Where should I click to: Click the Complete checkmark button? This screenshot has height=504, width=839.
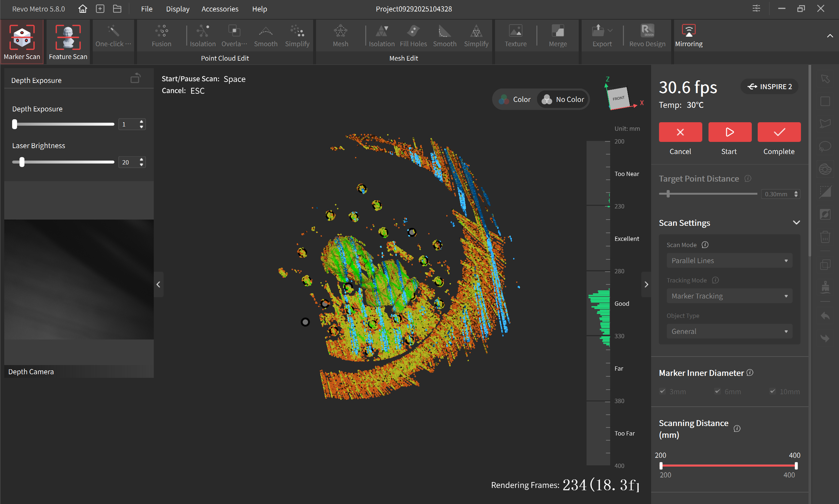coord(779,132)
